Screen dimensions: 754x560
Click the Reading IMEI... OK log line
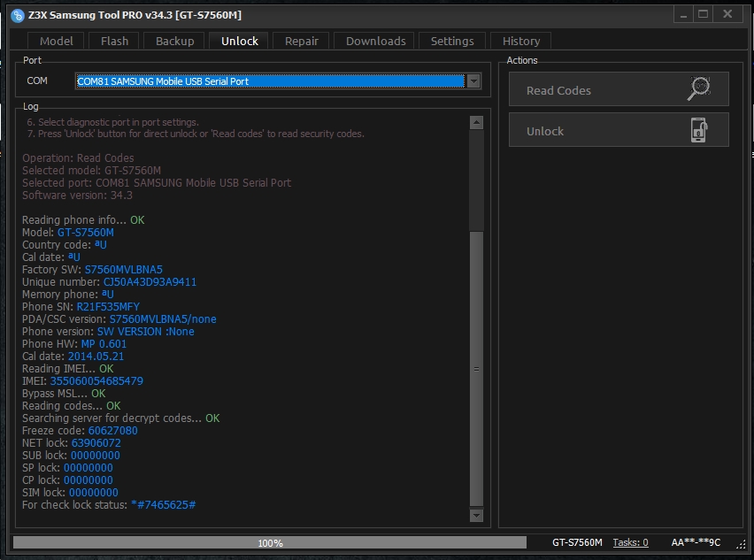[x=68, y=369]
